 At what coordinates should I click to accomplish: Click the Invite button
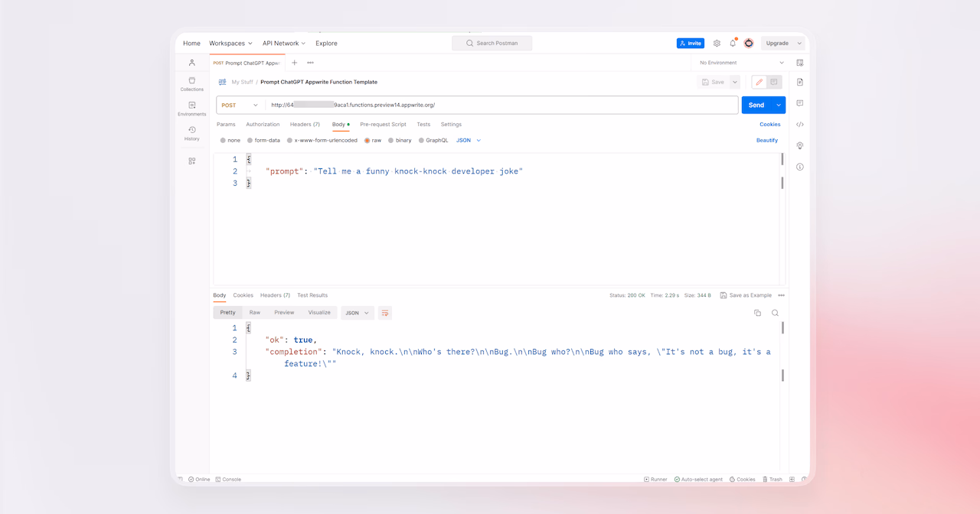[x=691, y=44]
